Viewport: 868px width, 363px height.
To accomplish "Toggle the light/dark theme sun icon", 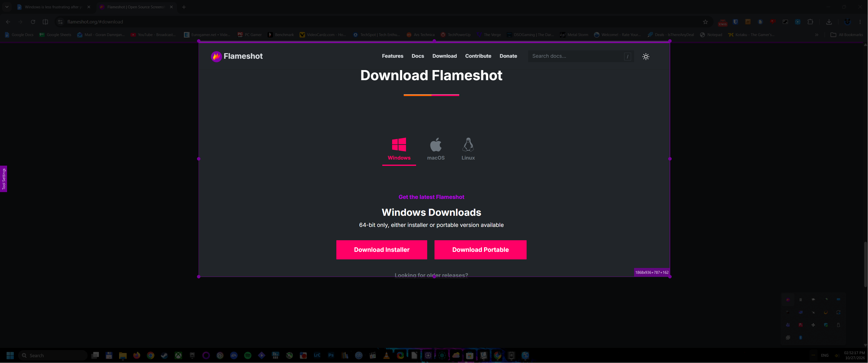I will [x=646, y=56].
